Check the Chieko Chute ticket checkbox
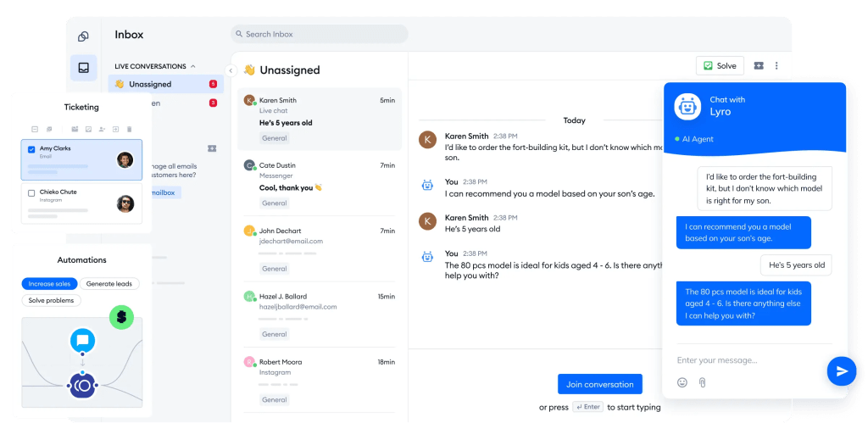 31,193
